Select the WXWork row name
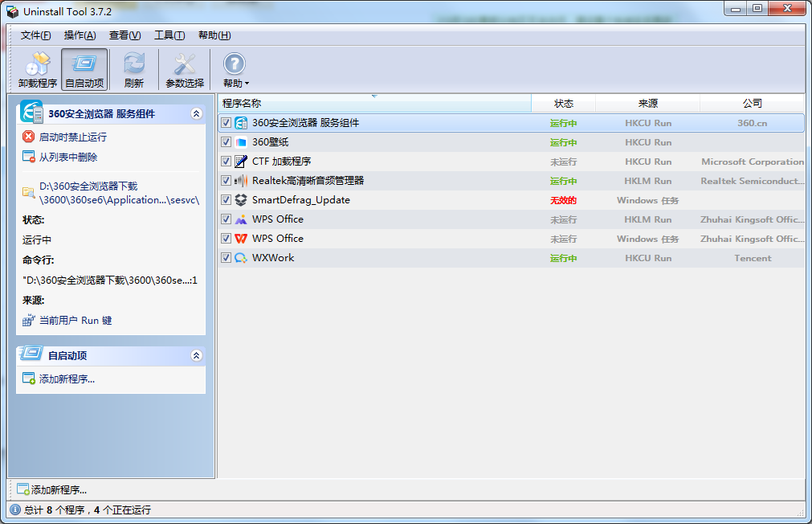812x524 pixels. 273,258
